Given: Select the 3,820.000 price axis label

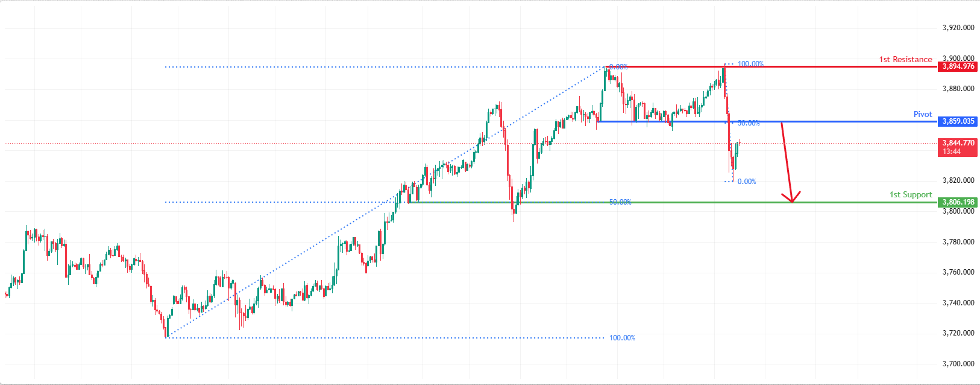Looking at the screenshot, I should [x=958, y=180].
